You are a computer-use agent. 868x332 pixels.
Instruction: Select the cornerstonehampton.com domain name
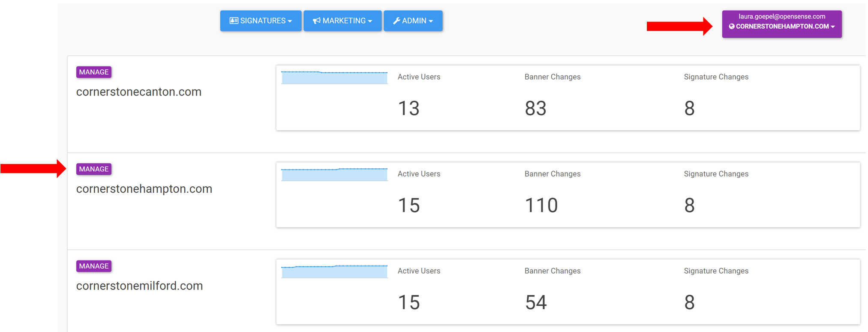point(144,189)
